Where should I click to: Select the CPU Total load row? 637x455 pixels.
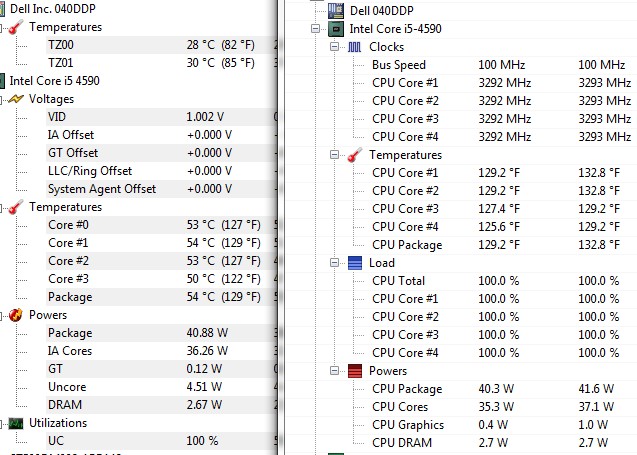[398, 281]
